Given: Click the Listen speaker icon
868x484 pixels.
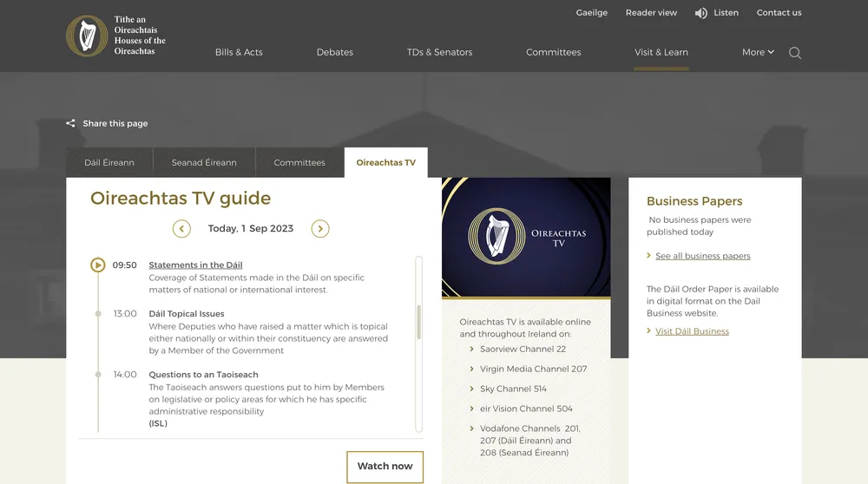Looking at the screenshot, I should [701, 13].
